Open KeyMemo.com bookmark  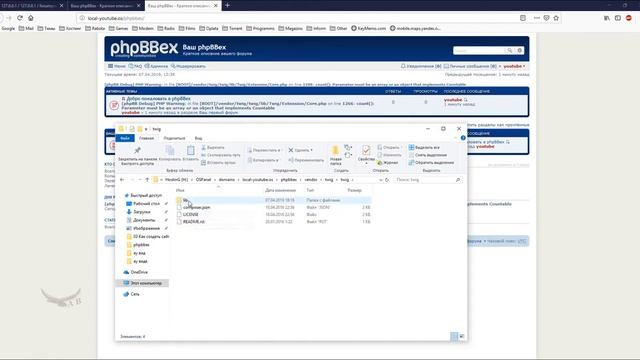(x=368, y=28)
